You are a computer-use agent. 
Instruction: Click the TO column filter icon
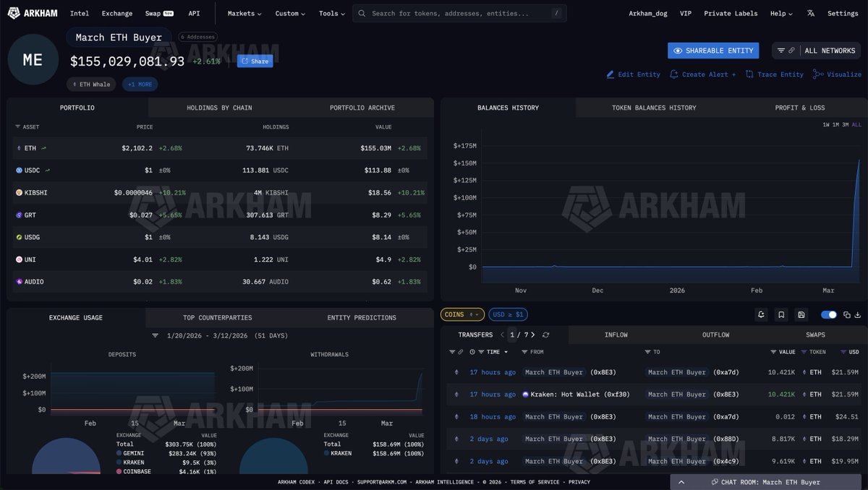pos(647,352)
